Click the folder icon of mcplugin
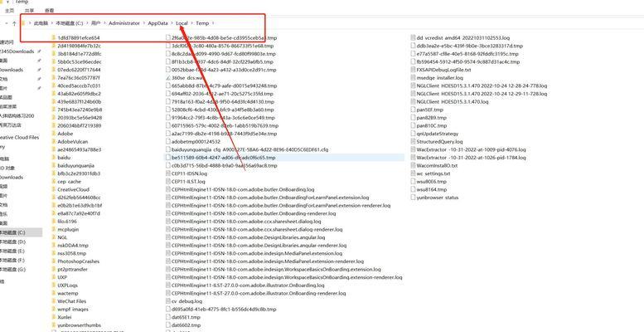644x332 pixels. pos(53,230)
